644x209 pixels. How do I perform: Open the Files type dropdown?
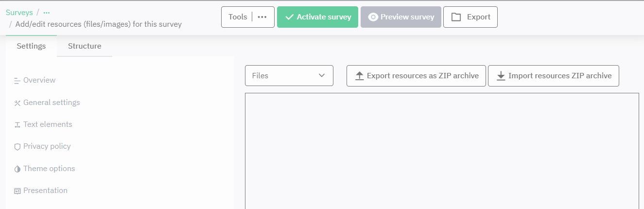click(x=289, y=76)
